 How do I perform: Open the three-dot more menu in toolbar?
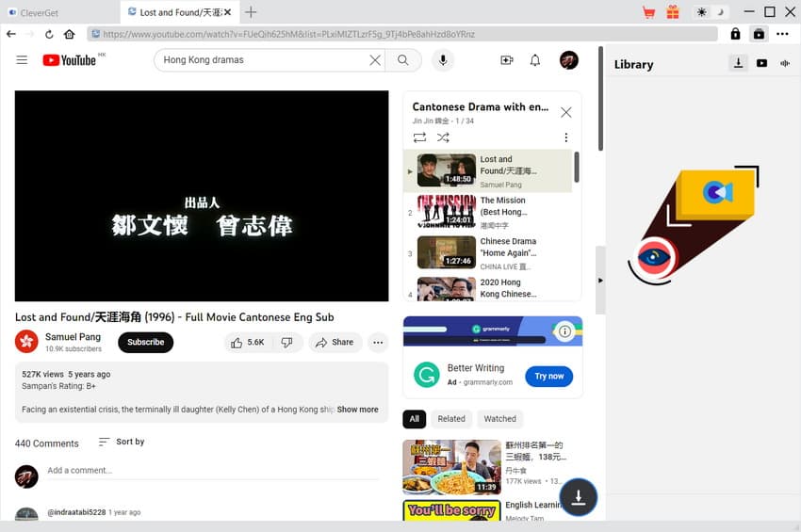click(x=782, y=34)
